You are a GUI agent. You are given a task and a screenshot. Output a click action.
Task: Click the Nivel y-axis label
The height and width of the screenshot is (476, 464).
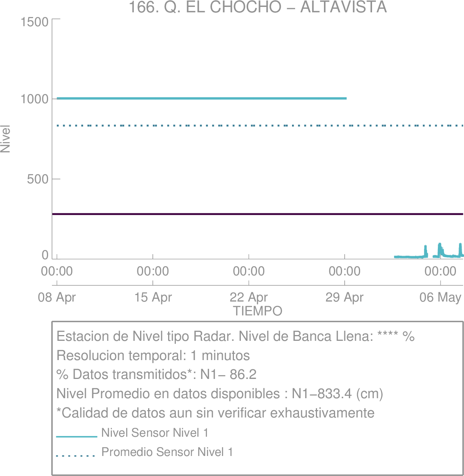point(5,139)
